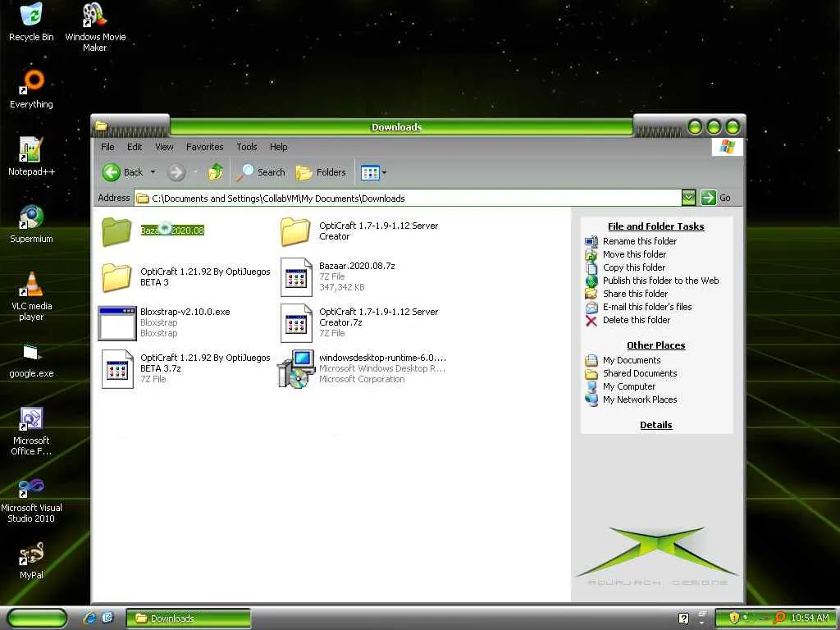Expand the Back history dropdown arrow

tap(153, 172)
